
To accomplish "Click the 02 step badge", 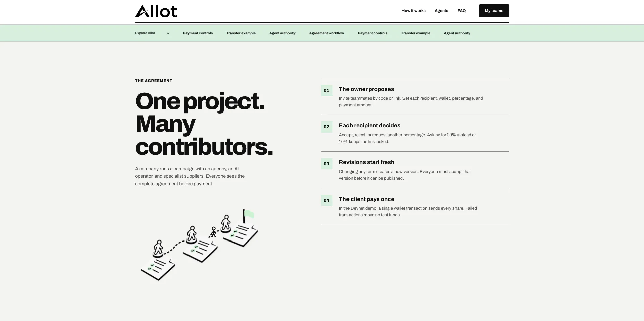I will click(326, 127).
